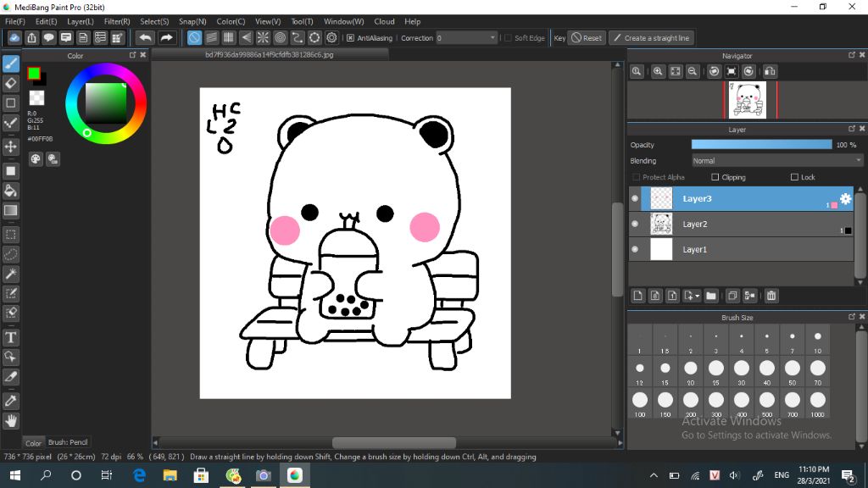Open the Cloud menu
Screen dimensions: 868x488
click(x=384, y=21)
